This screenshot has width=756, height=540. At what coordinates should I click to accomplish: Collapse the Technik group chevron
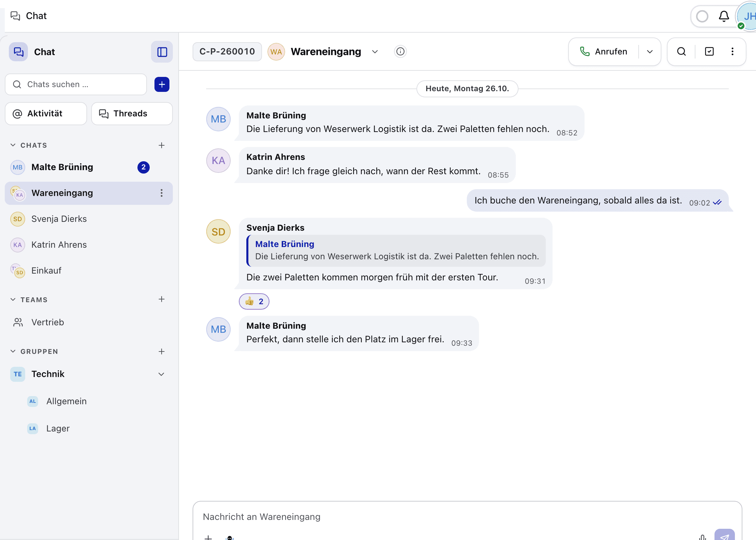tap(161, 374)
